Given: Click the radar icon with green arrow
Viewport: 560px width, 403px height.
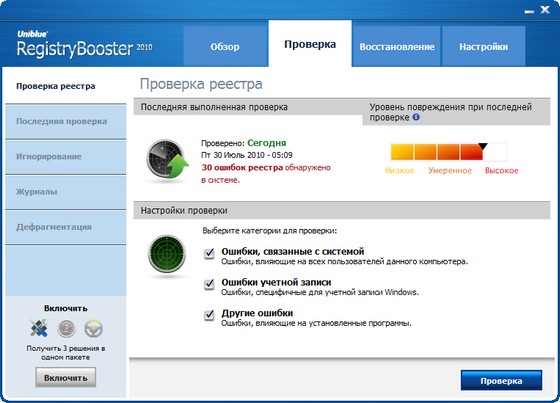Looking at the screenshot, I should point(168,159).
